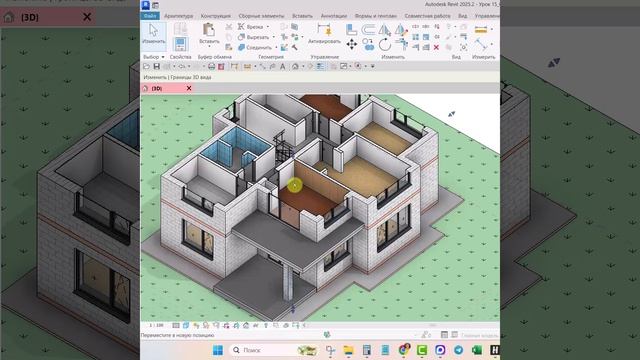640x360 pixels.
Task: Switch to the Вид ribbon tab
Action: pos(462,16)
